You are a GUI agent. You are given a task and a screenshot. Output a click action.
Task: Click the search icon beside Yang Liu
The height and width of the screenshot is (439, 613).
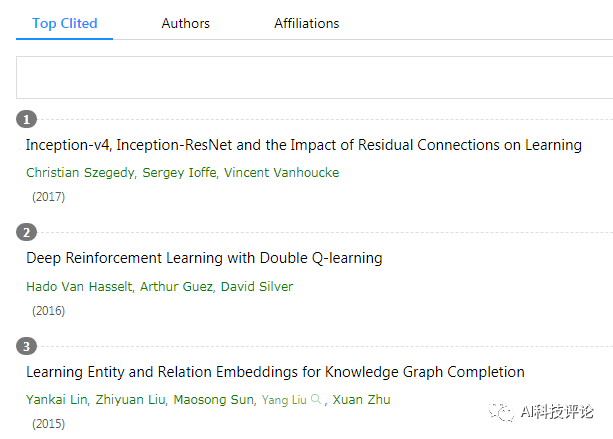click(316, 399)
